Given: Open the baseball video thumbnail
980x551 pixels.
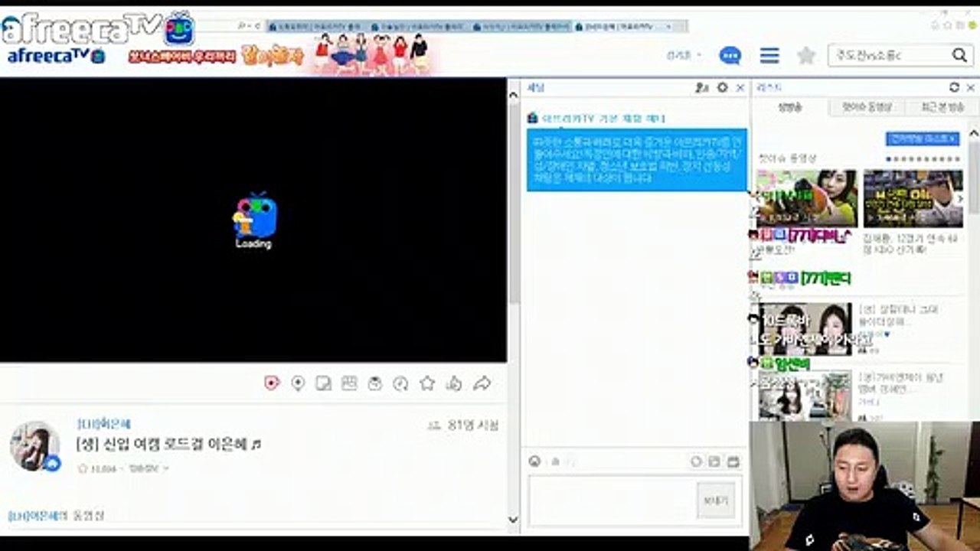Looking at the screenshot, I should pyautogui.click(x=913, y=199).
